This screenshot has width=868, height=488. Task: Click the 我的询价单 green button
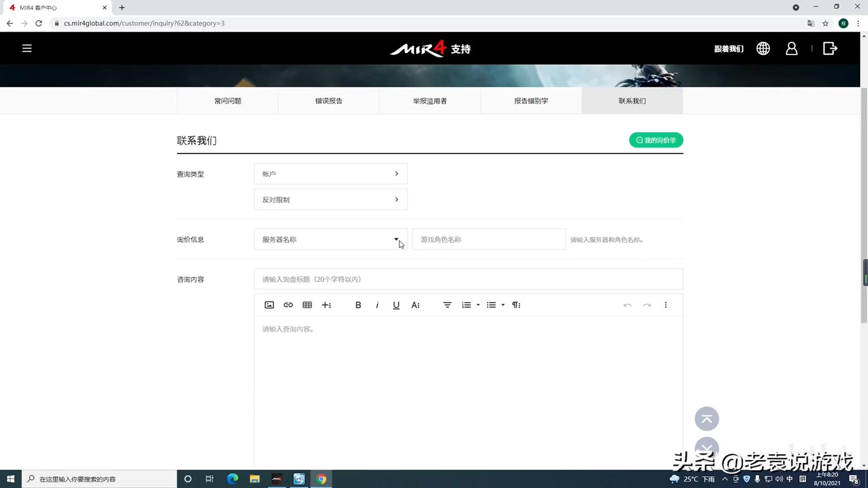[x=656, y=140]
